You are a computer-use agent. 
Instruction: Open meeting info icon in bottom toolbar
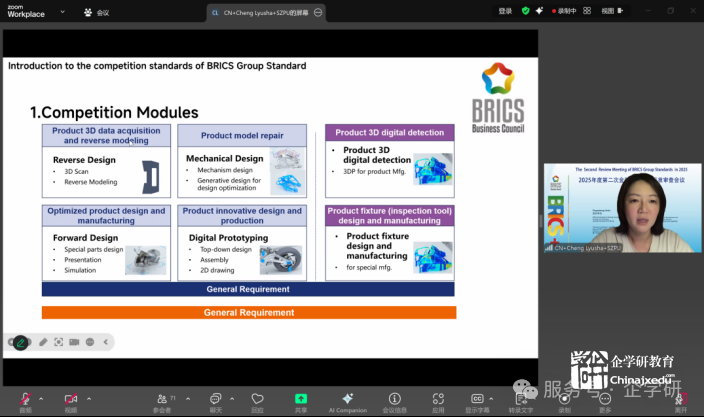(395, 399)
